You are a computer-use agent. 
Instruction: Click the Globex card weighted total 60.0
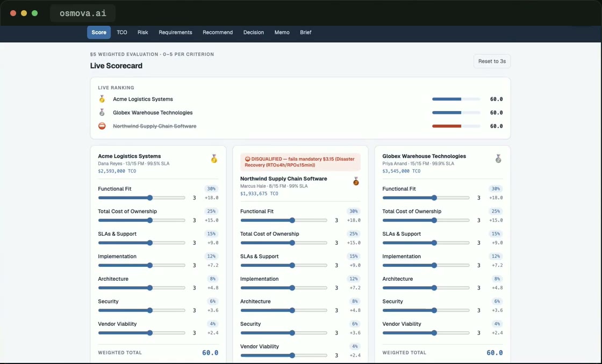pos(494,353)
